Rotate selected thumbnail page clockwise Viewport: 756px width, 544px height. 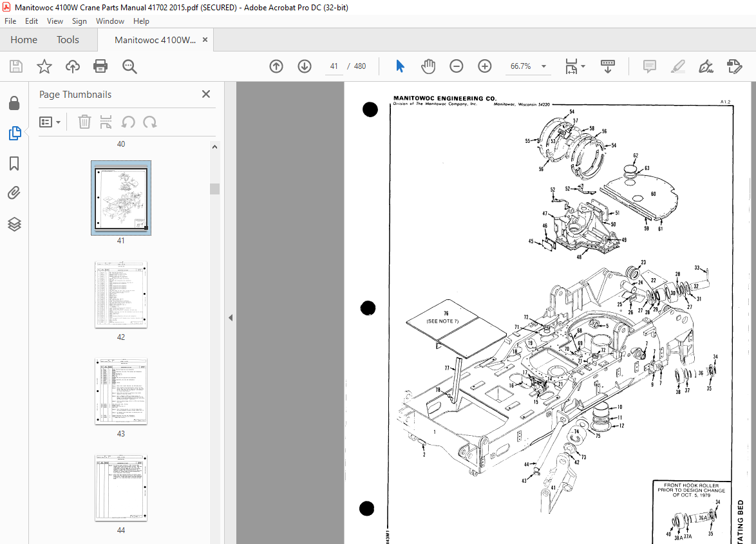click(150, 122)
